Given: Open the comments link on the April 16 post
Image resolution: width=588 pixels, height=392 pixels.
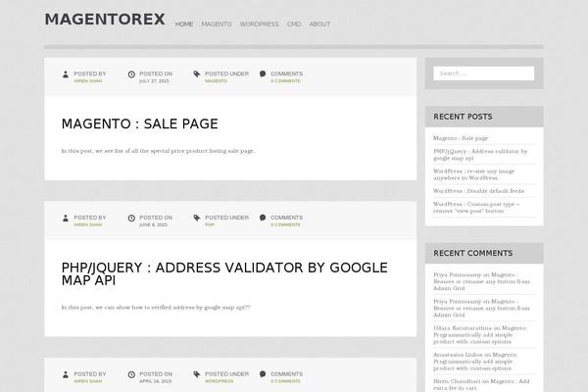Looking at the screenshot, I should (285, 381).
